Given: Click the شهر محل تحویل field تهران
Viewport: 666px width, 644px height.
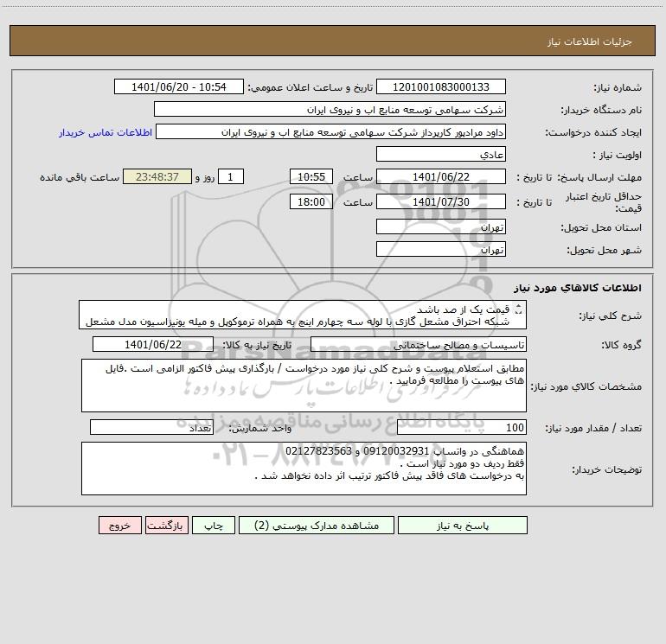Looking at the screenshot, I should [x=441, y=249].
